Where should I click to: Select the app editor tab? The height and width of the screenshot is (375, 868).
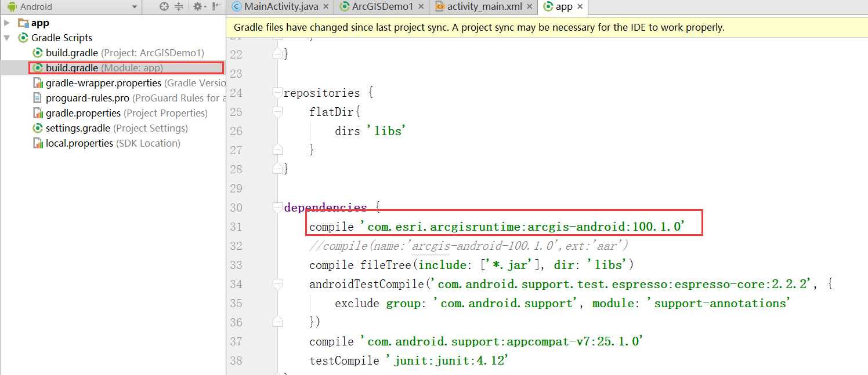coord(564,7)
